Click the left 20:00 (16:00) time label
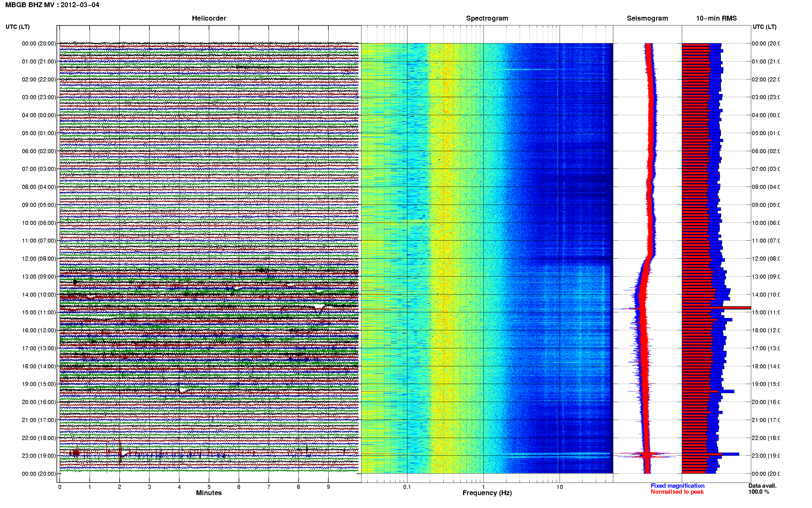The width and height of the screenshot is (812, 508). coord(39,402)
